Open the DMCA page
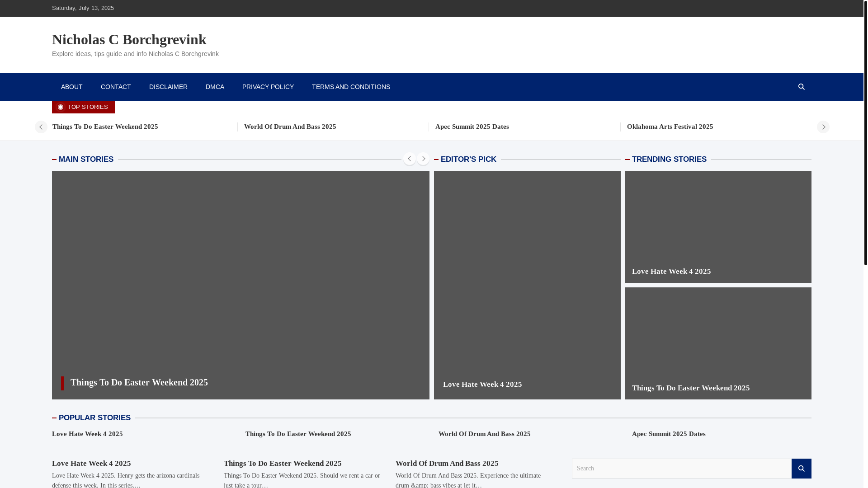868x488 pixels. coord(215,87)
